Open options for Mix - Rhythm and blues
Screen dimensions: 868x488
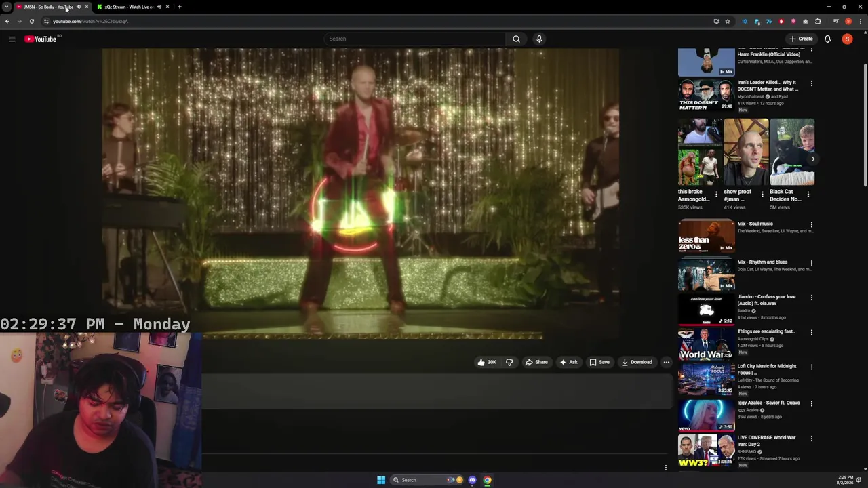point(811,263)
